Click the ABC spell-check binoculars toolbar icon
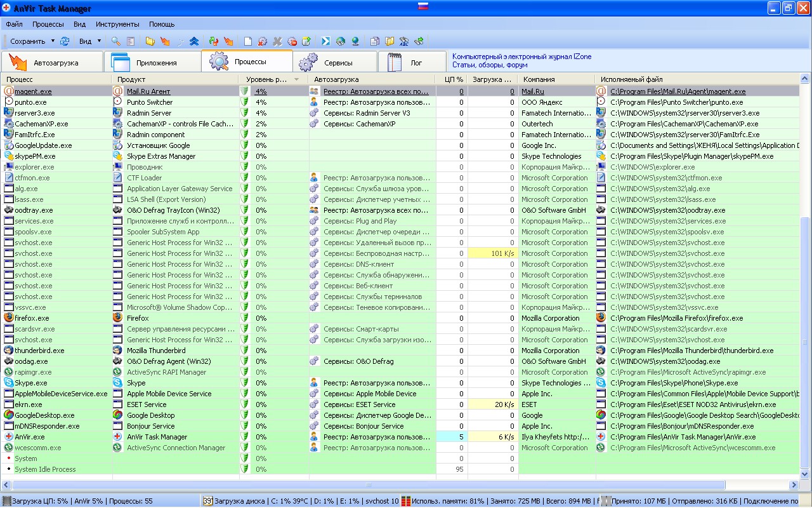 tap(404, 41)
